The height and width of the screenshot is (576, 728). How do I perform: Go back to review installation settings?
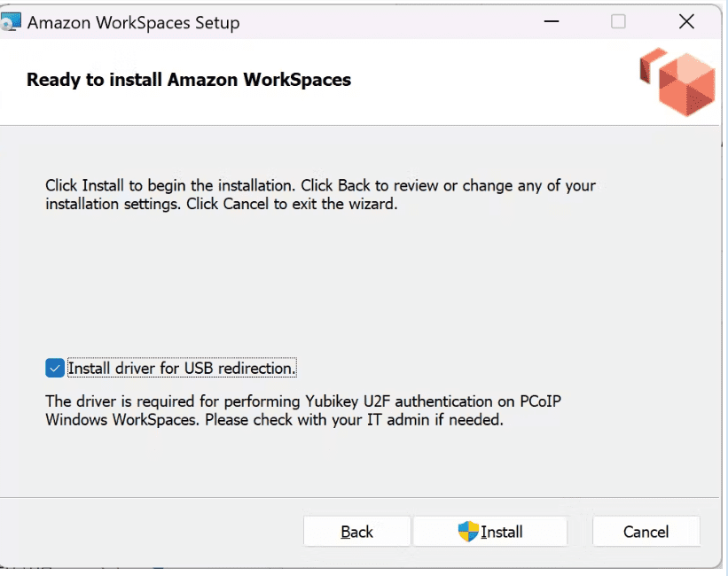coord(356,531)
